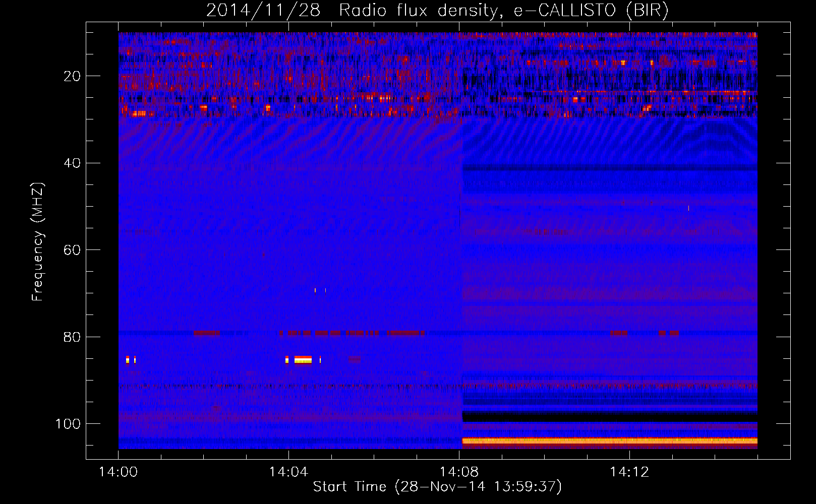The image size is (816, 504).
Task: Click the bright yellow band below 100 MHz
Action: click(610, 441)
